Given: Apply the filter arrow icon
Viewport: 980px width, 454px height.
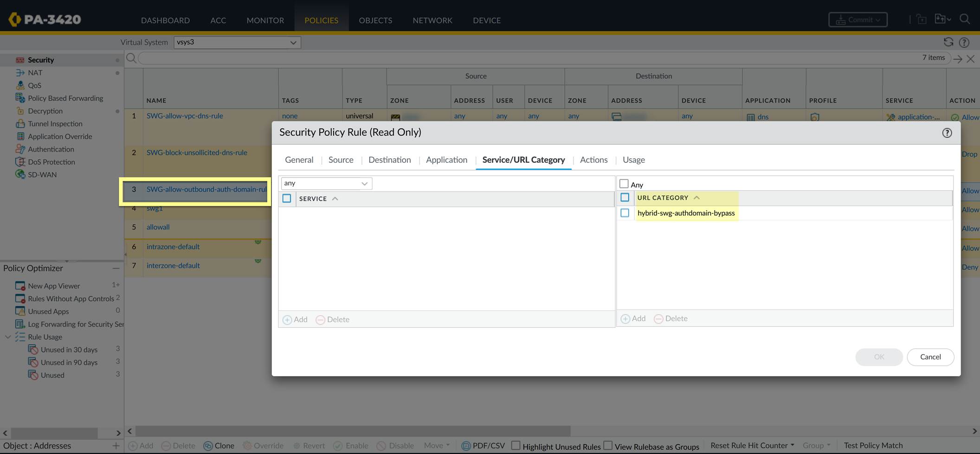Looking at the screenshot, I should click(x=958, y=59).
